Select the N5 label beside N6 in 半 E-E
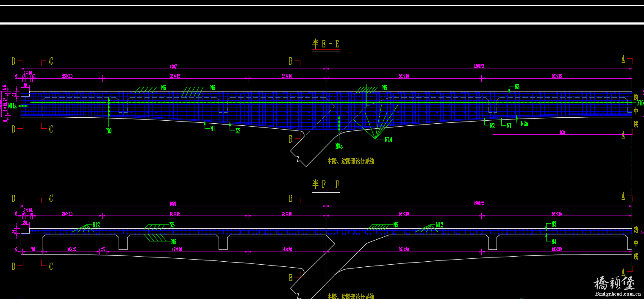 (164, 88)
